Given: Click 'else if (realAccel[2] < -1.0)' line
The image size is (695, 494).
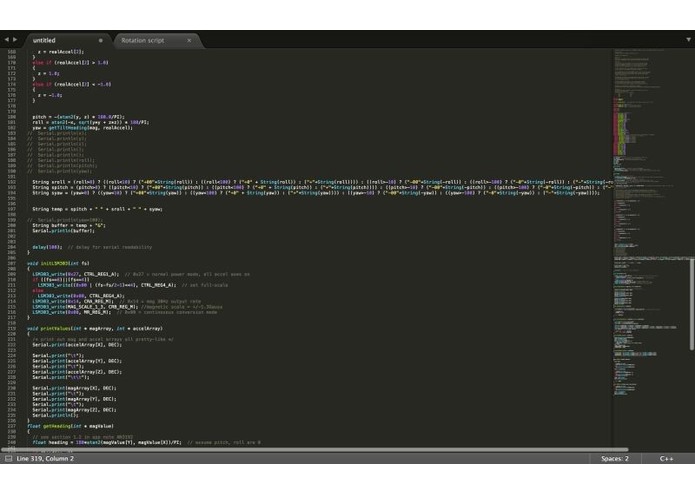Looking at the screenshot, I should [x=72, y=84].
